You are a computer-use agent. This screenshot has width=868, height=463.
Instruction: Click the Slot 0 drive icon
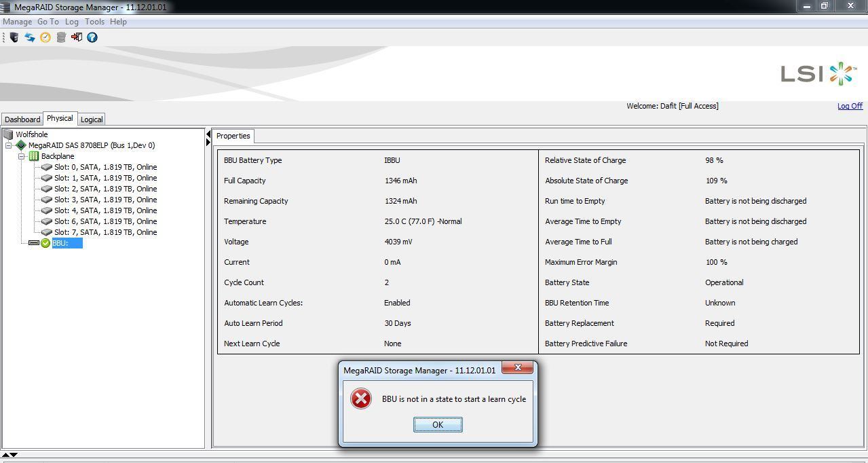[47, 167]
